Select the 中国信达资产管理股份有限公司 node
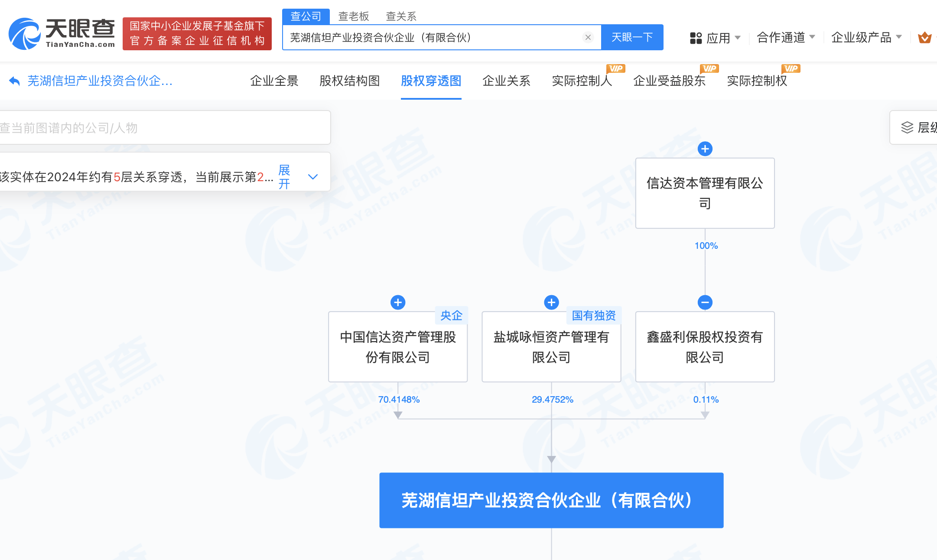This screenshot has height=560, width=937. tap(398, 347)
